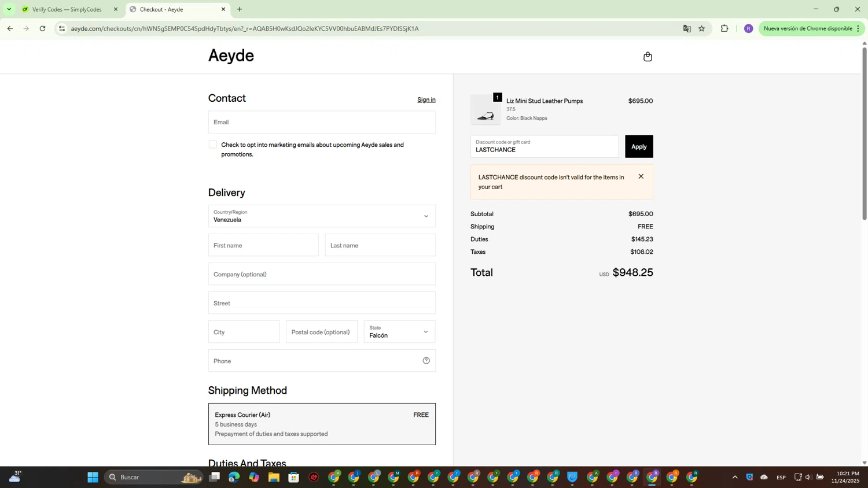This screenshot has width=868, height=488.
Task: Open the shopping bag cart icon
Action: point(648,57)
